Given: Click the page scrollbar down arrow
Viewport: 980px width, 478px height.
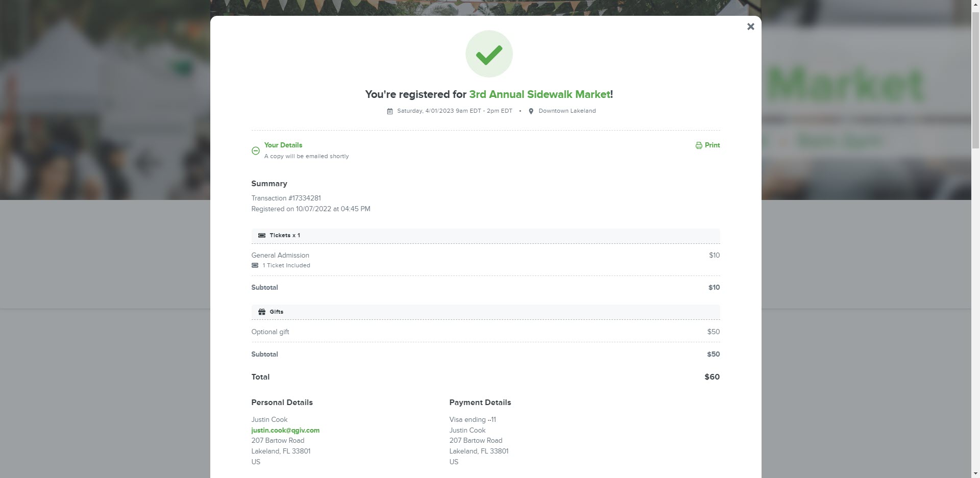Looking at the screenshot, I should click(975, 473).
